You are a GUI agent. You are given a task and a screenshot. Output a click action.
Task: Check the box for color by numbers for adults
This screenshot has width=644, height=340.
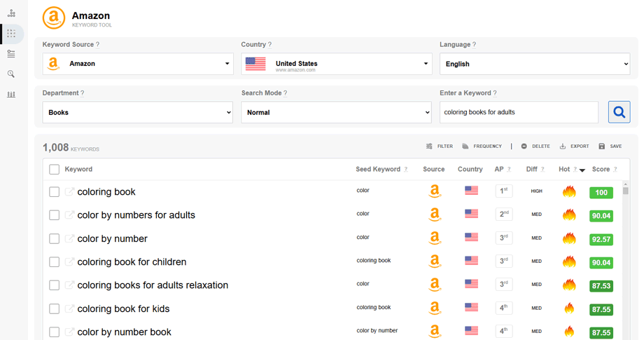pyautogui.click(x=54, y=215)
